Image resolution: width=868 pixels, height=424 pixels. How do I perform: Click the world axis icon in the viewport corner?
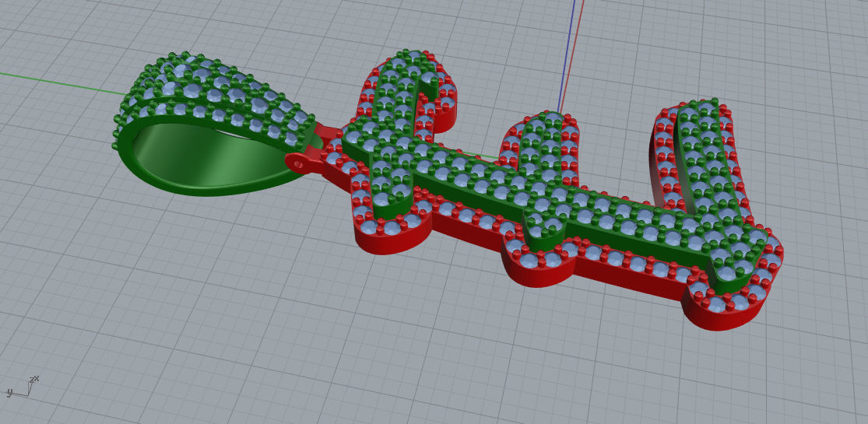[22, 387]
